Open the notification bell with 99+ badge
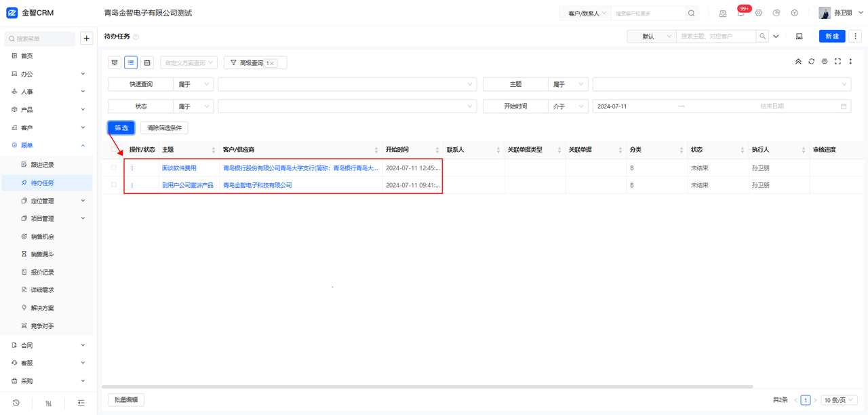This screenshot has height=415, width=868. [741, 12]
